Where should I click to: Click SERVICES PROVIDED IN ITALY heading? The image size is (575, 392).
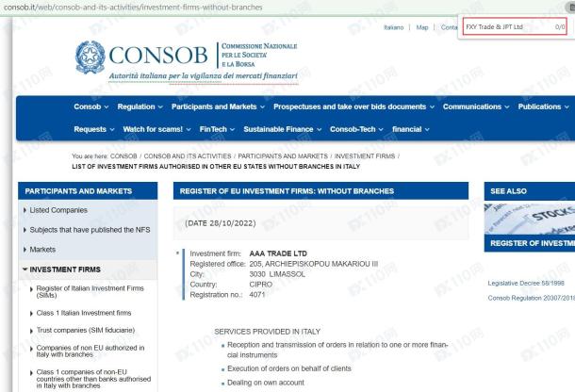coord(268,332)
